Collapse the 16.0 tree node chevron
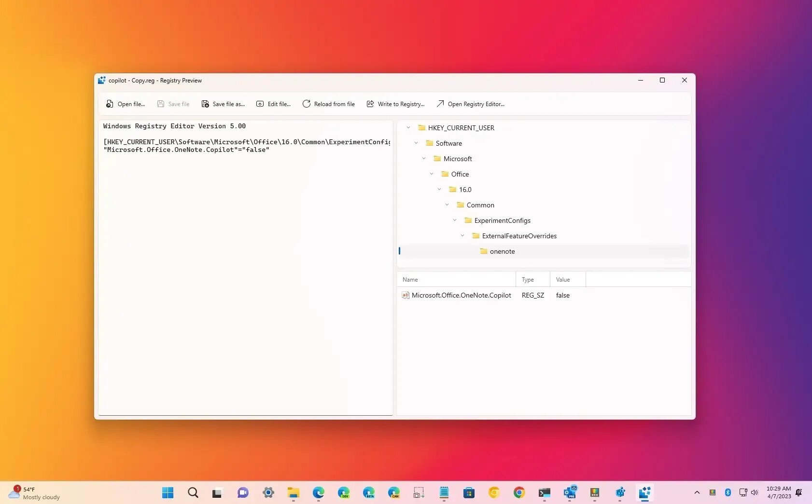812x504 pixels. (x=439, y=190)
